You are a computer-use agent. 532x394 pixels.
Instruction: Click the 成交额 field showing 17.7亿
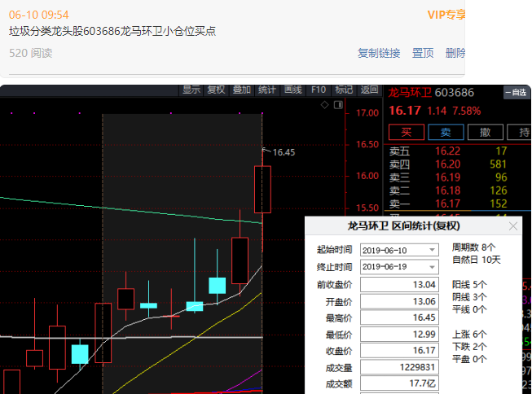point(399,383)
